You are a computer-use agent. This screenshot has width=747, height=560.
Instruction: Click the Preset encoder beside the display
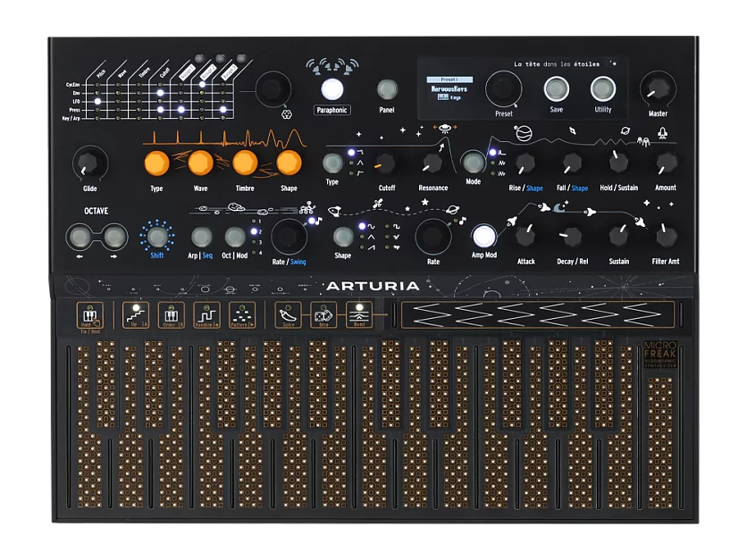coord(503,89)
